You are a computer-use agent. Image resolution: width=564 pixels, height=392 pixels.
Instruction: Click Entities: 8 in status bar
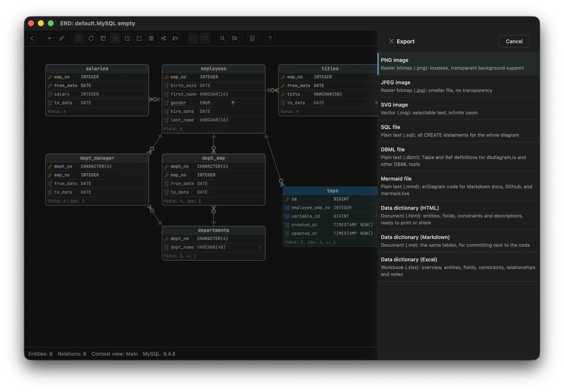click(40, 354)
